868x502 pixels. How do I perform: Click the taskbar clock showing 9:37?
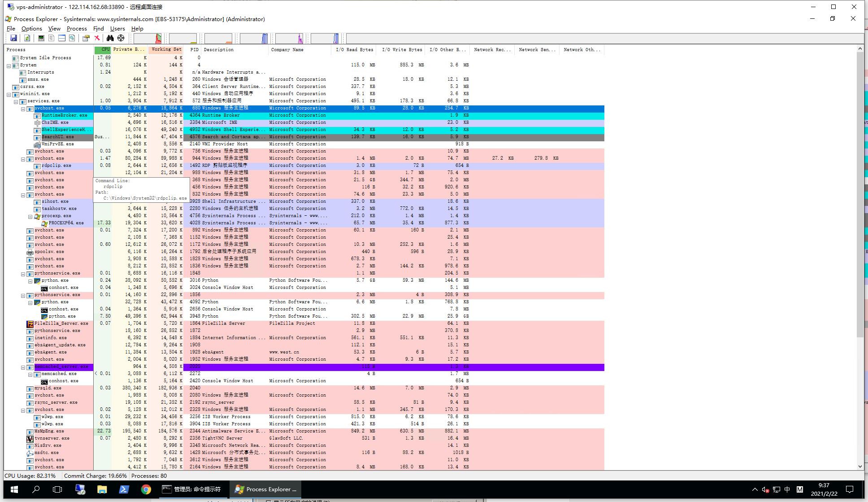coord(824,489)
